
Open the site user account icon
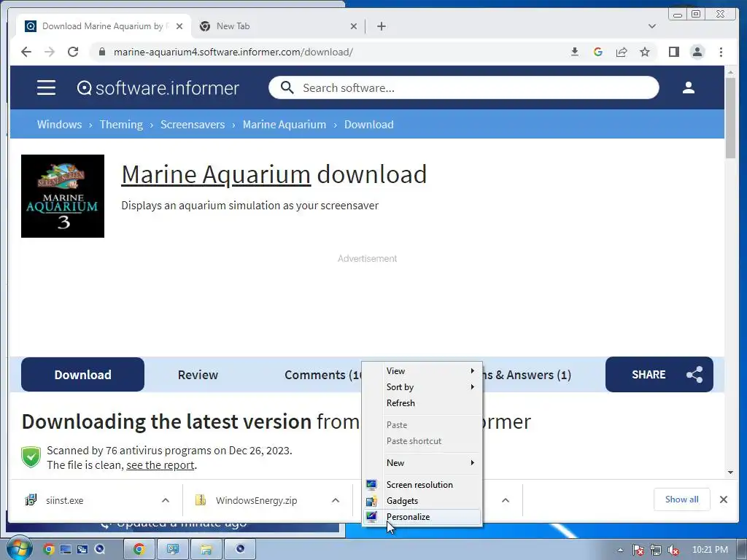pyautogui.click(x=689, y=87)
